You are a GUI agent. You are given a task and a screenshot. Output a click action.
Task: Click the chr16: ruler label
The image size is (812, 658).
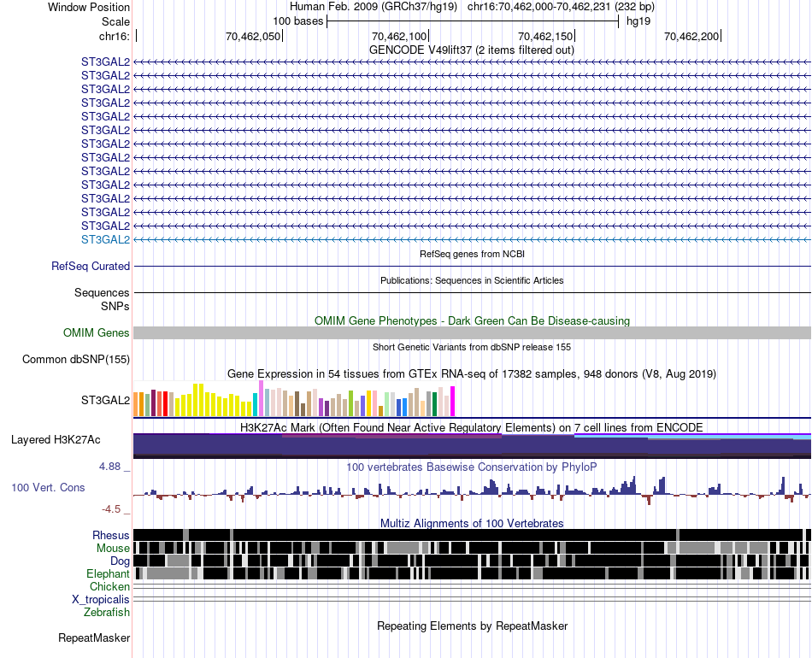pyautogui.click(x=114, y=36)
